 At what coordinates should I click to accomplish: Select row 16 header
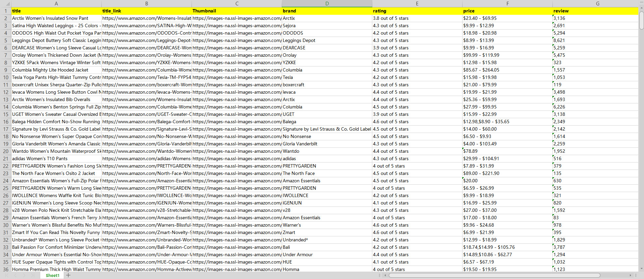6,122
